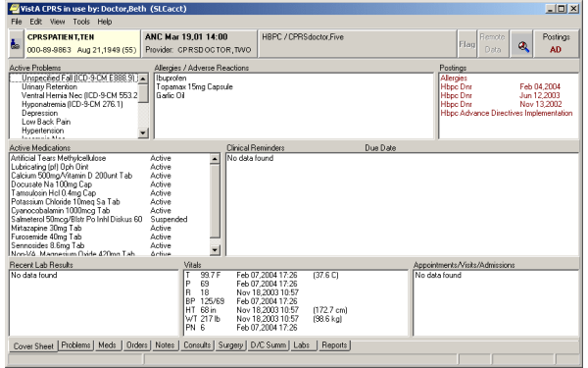Open the Tools menu
Viewport: 588px width, 368px height.
81,22
